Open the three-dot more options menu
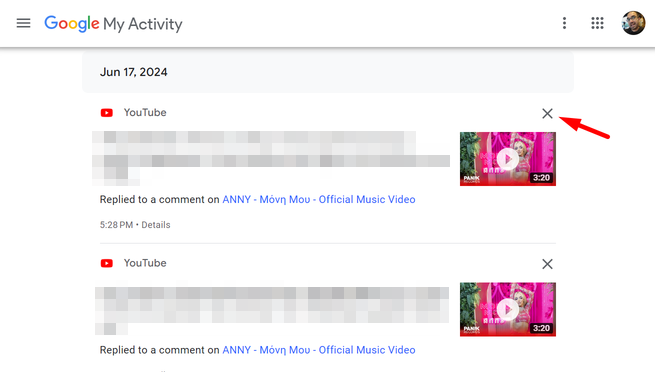 [x=564, y=23]
